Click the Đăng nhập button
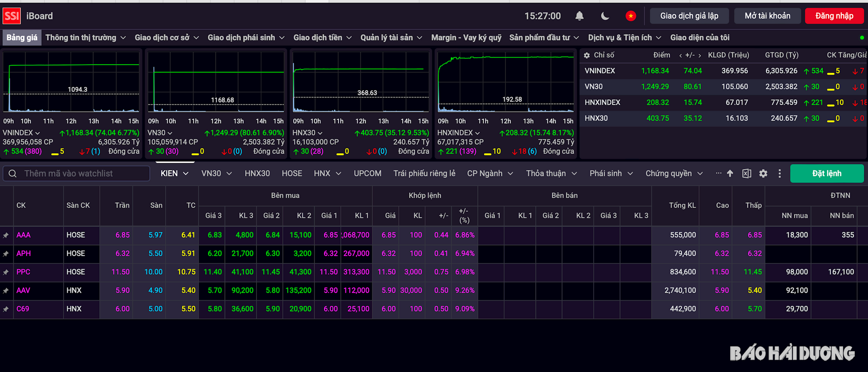868x372 pixels. click(x=835, y=16)
